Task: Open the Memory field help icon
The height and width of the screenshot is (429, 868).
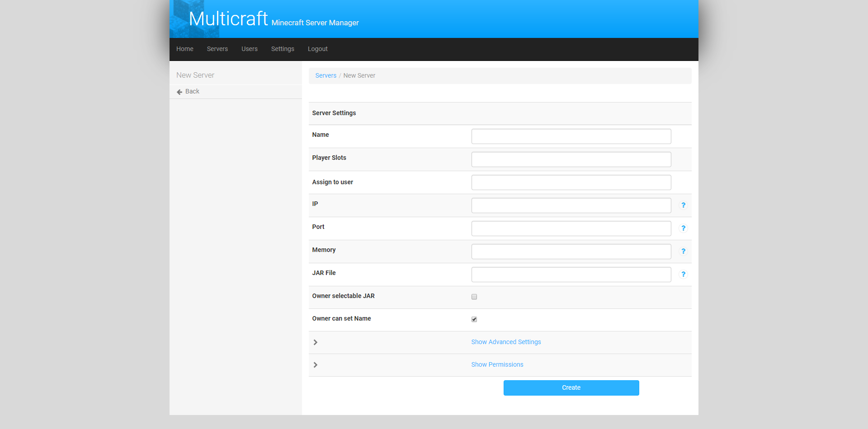Action: 683,251
